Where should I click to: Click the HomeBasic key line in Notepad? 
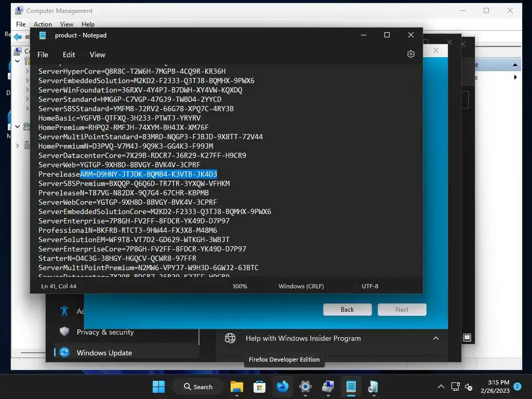coord(119,118)
